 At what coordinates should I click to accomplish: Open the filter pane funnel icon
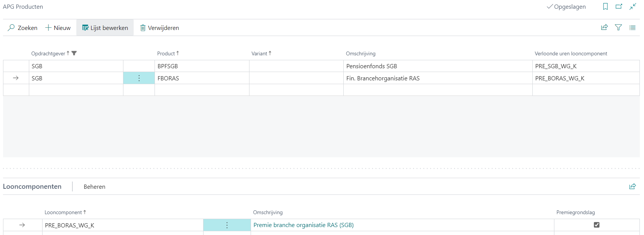coord(619,27)
